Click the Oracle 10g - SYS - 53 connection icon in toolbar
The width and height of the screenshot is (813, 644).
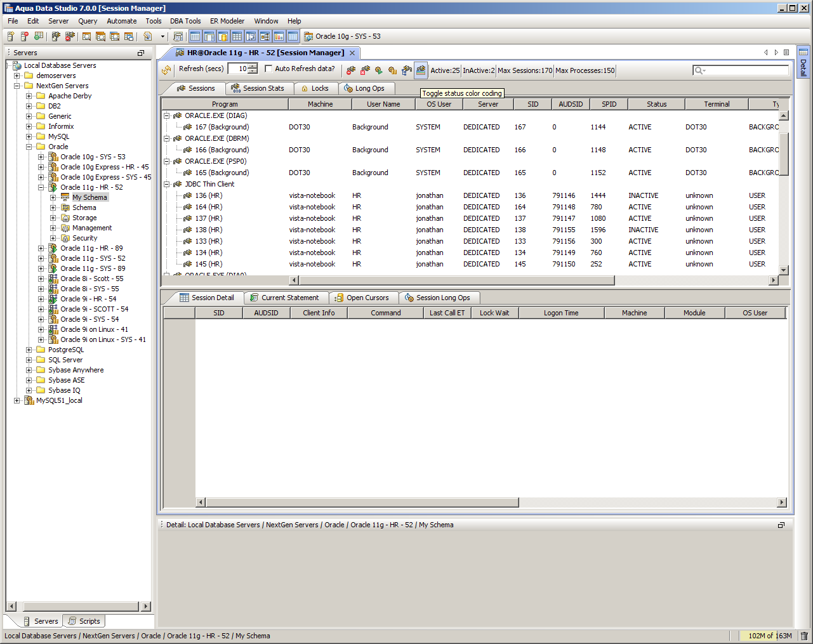[x=308, y=37]
